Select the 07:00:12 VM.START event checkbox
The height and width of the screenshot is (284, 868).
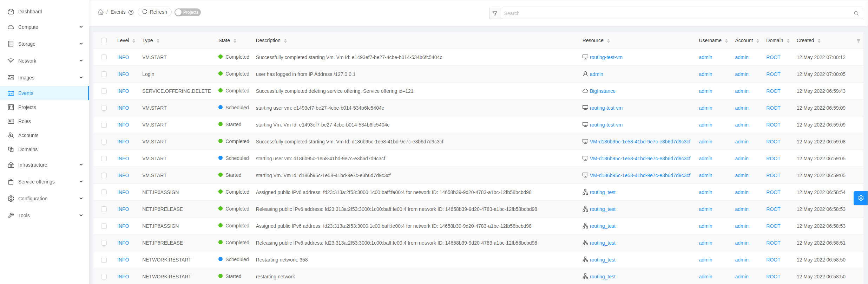tap(104, 57)
